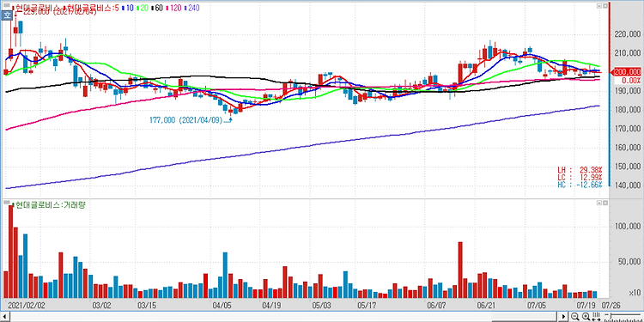Click the 177,000 (2021/04/09) low marker
644x322 pixels.
click(x=185, y=120)
